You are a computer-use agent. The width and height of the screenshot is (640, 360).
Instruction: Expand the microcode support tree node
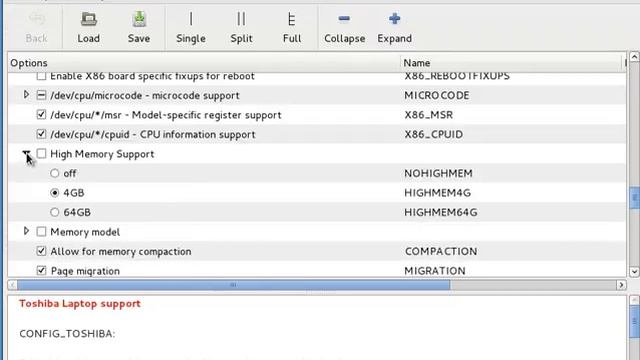coord(26,95)
